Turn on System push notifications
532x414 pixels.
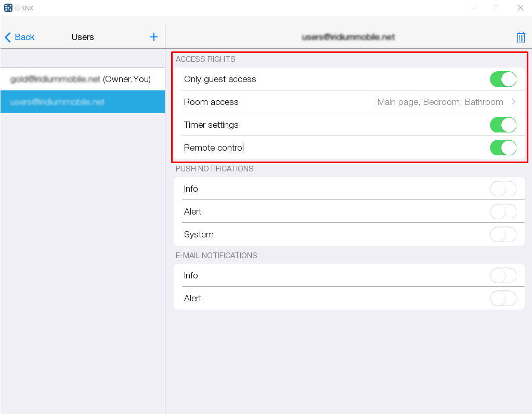(503, 235)
